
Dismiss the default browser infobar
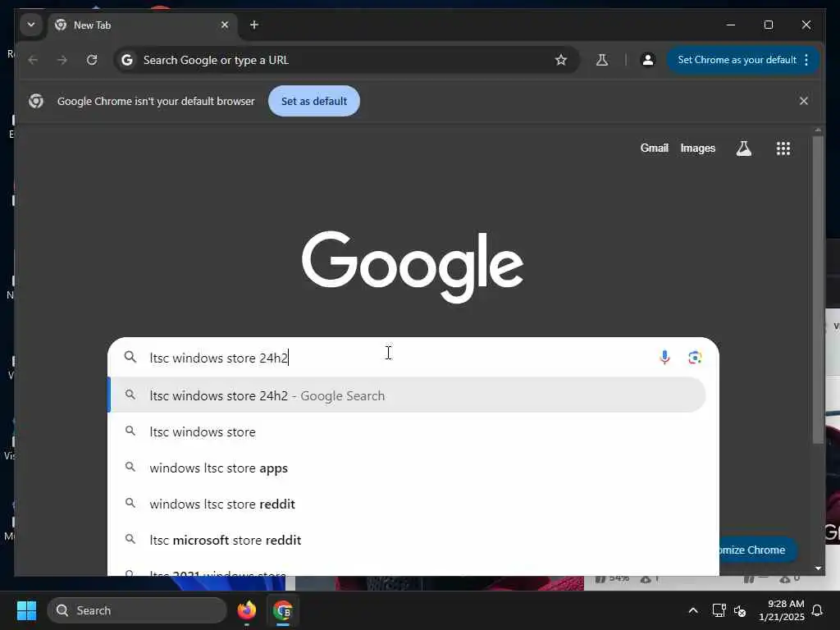(804, 101)
